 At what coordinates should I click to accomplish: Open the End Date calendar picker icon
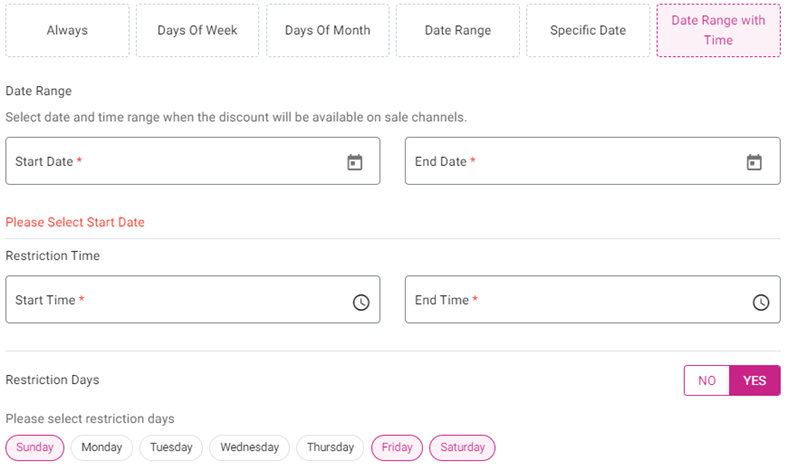pos(754,162)
